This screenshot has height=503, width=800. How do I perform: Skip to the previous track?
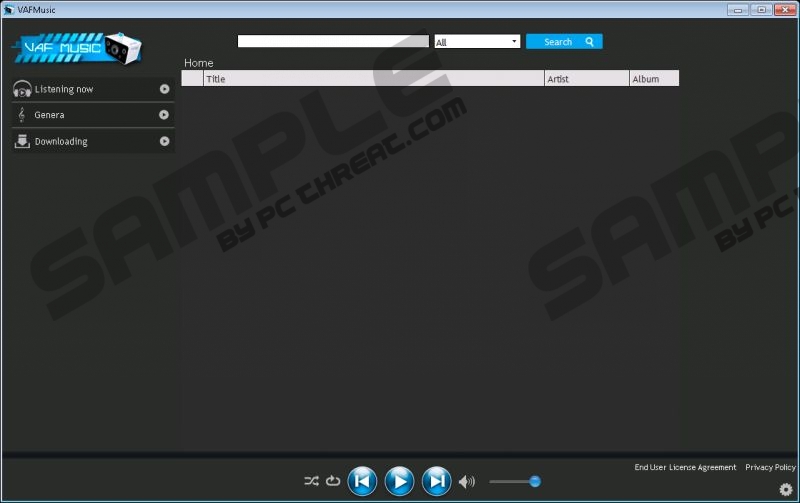(x=362, y=481)
